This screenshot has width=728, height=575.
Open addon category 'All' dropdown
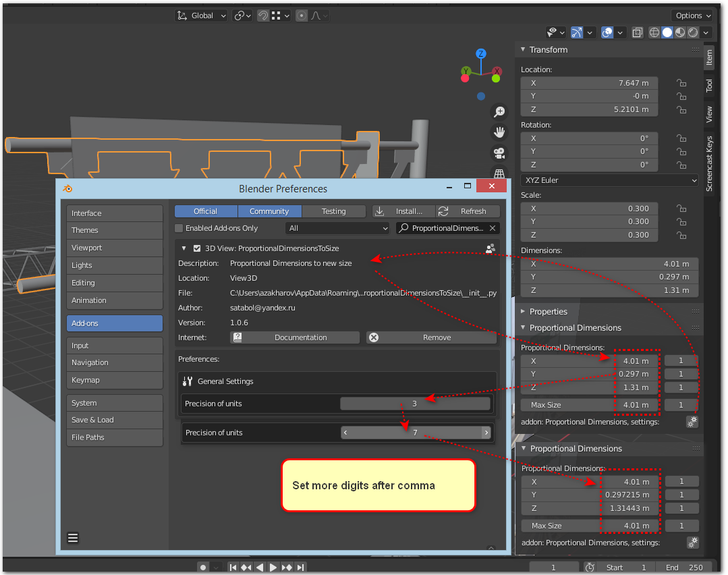337,228
